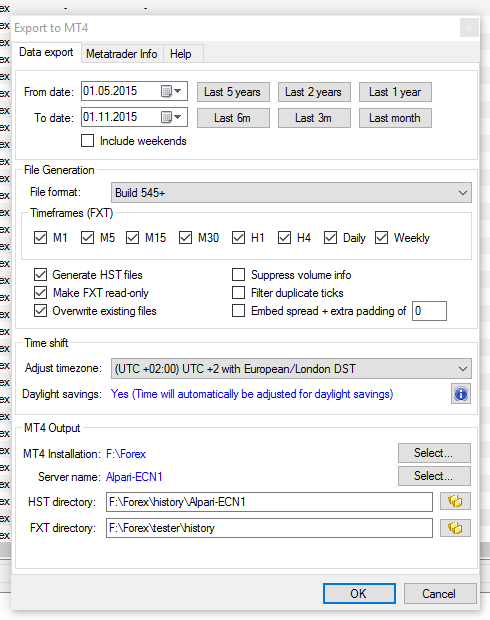Uncheck the M1 timeframe
490x620 pixels.
[40, 238]
